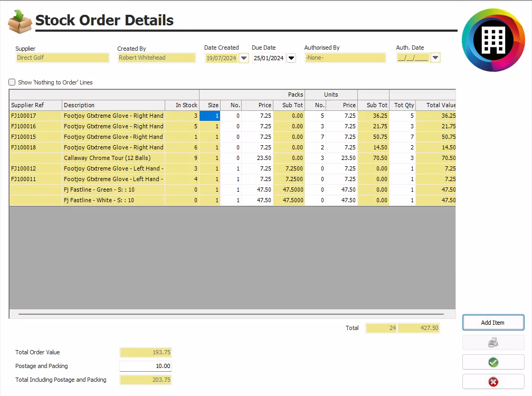Screen dimensions: 532x396
Task: Click the Description column header
Action: point(113,105)
